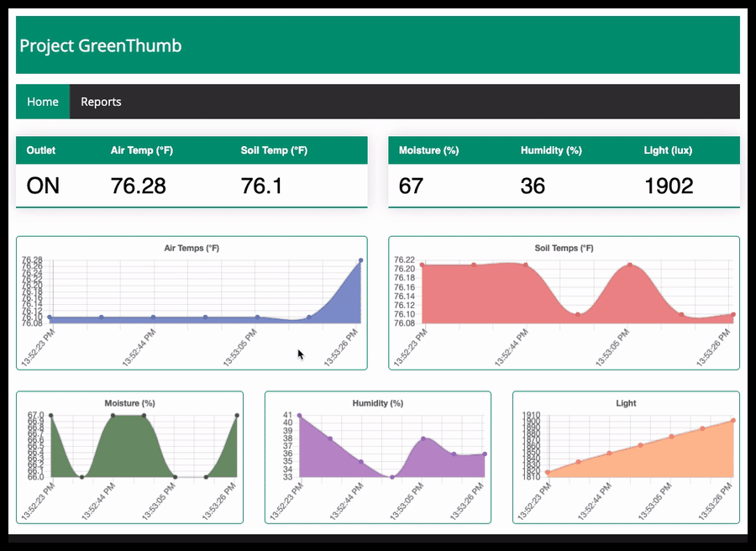756x551 pixels.
Task: Click first data point on Soil Temps chart
Action: tap(423, 265)
